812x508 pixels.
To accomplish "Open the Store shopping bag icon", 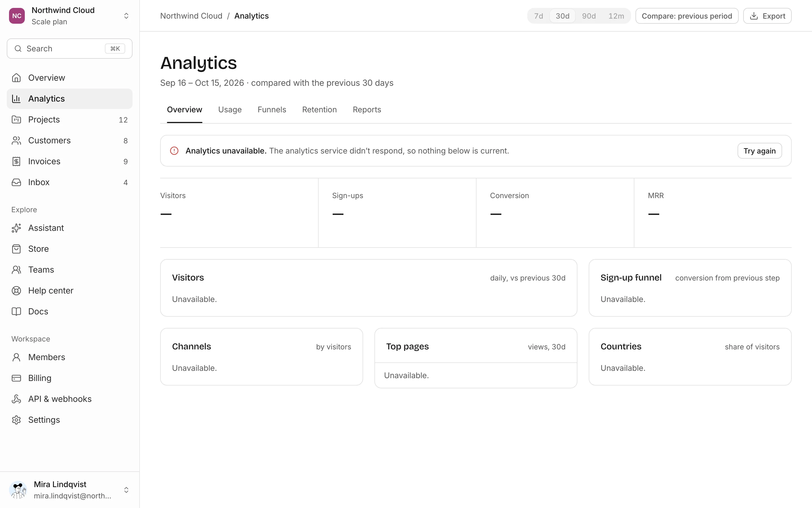I will pos(16,249).
